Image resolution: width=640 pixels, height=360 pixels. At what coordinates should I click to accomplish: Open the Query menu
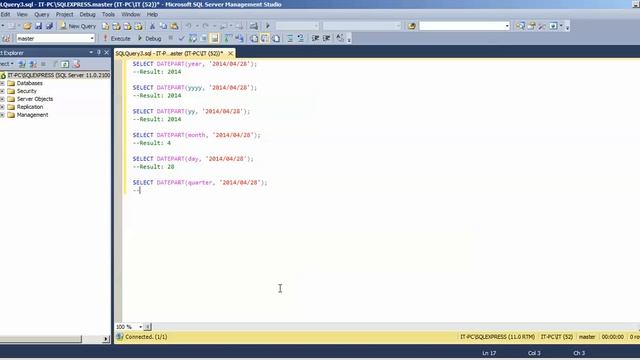point(42,14)
